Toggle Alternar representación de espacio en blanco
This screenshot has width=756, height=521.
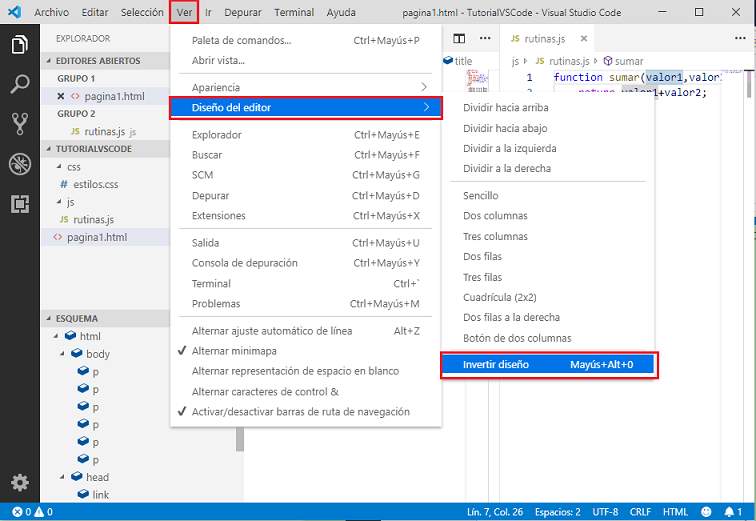[306, 371]
